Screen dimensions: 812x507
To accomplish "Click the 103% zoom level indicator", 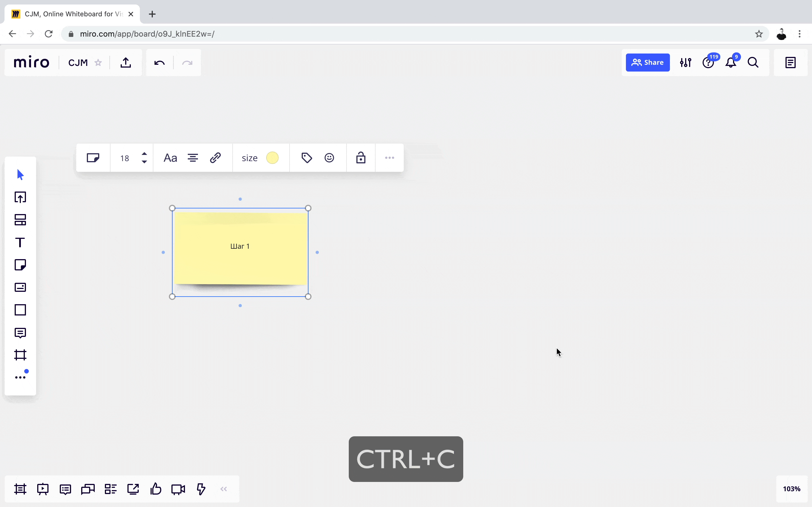I will [x=791, y=489].
